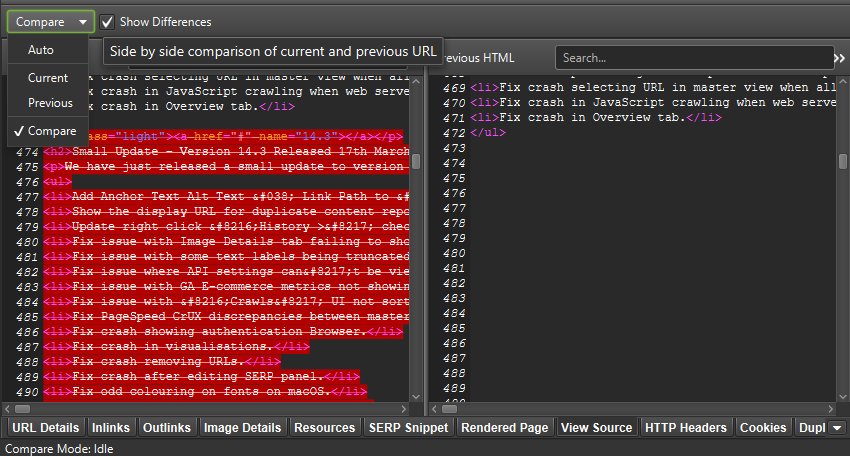Click 'Fix issue with Image Details tab' line
Screen dimensions: 850x456
[x=226, y=241]
